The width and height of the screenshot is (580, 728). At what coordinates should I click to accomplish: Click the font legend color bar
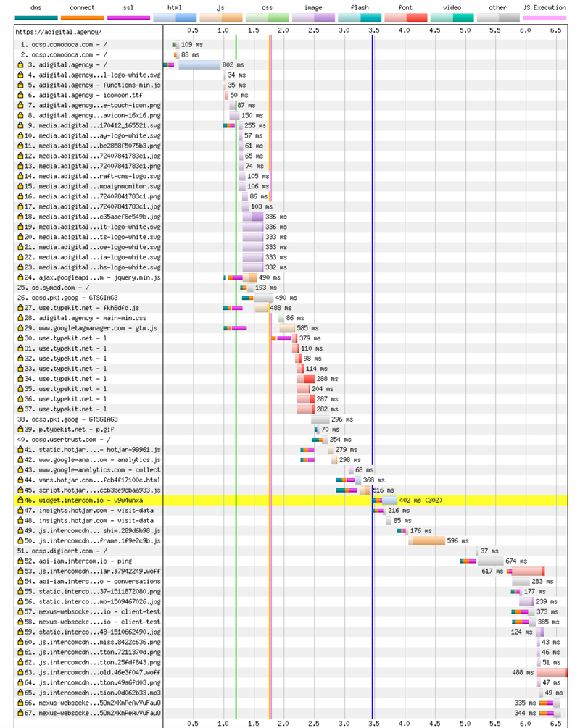coord(406,18)
